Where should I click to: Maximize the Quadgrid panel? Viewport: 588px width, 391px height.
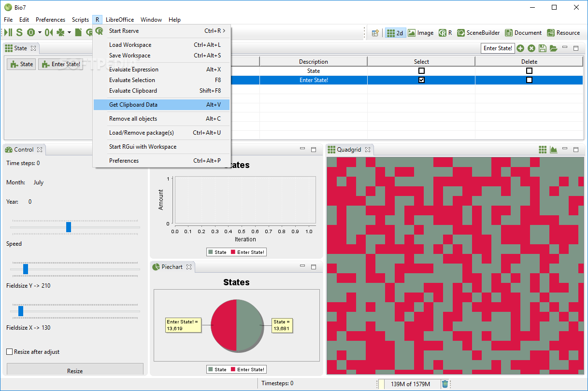[x=576, y=150]
